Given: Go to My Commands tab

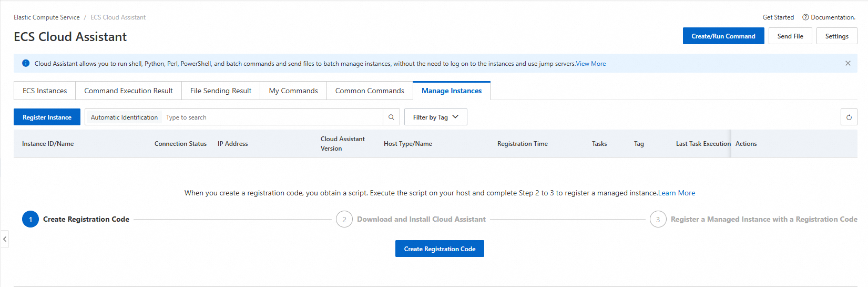Looking at the screenshot, I should pyautogui.click(x=293, y=91).
